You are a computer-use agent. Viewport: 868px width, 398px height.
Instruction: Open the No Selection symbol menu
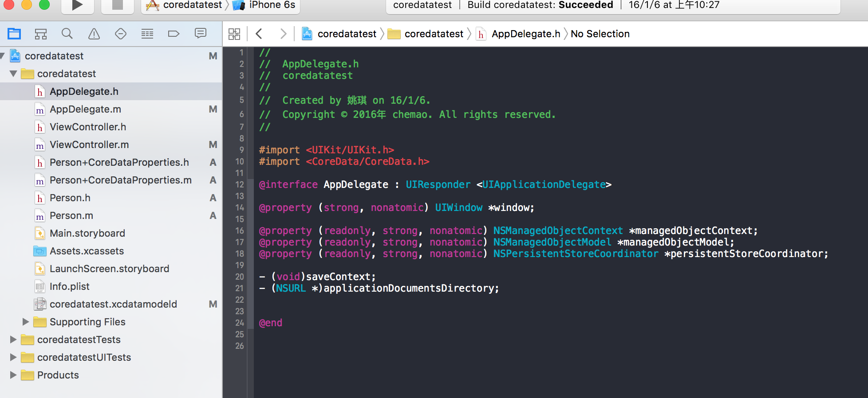click(x=600, y=34)
